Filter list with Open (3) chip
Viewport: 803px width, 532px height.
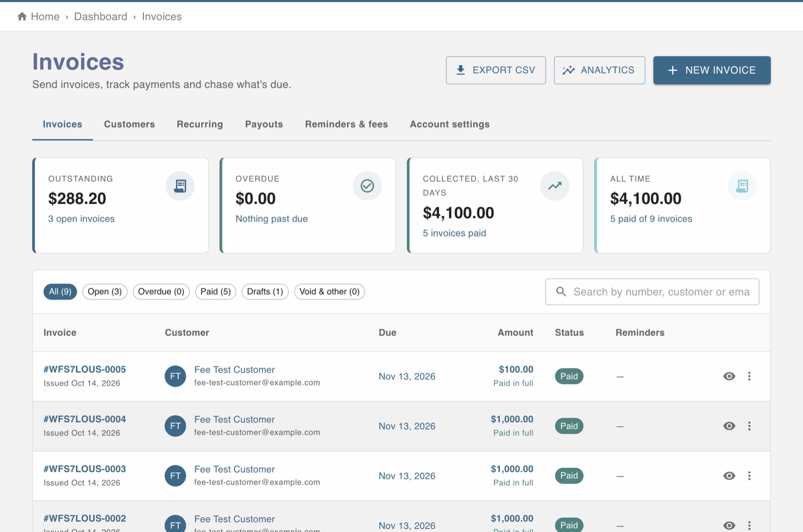coord(105,291)
